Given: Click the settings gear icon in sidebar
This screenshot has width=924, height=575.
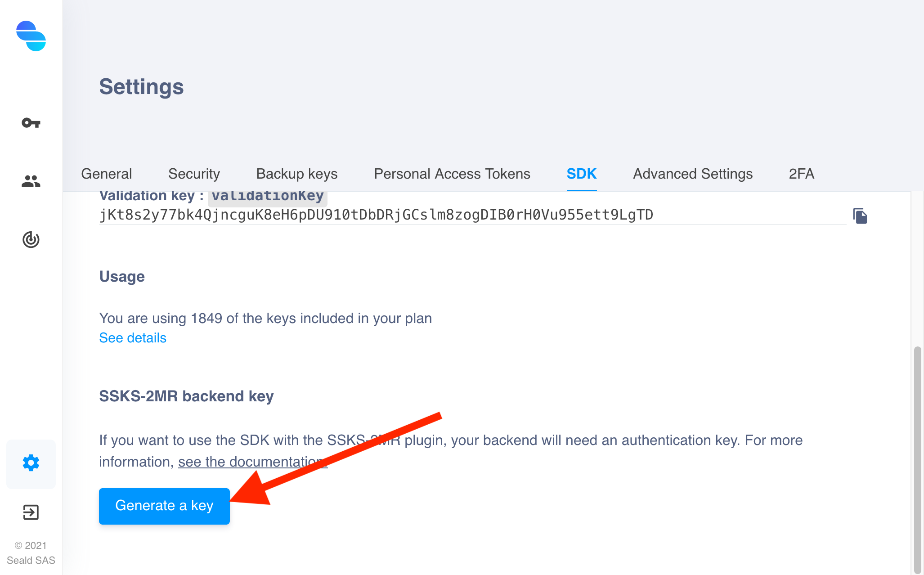Looking at the screenshot, I should click(31, 463).
